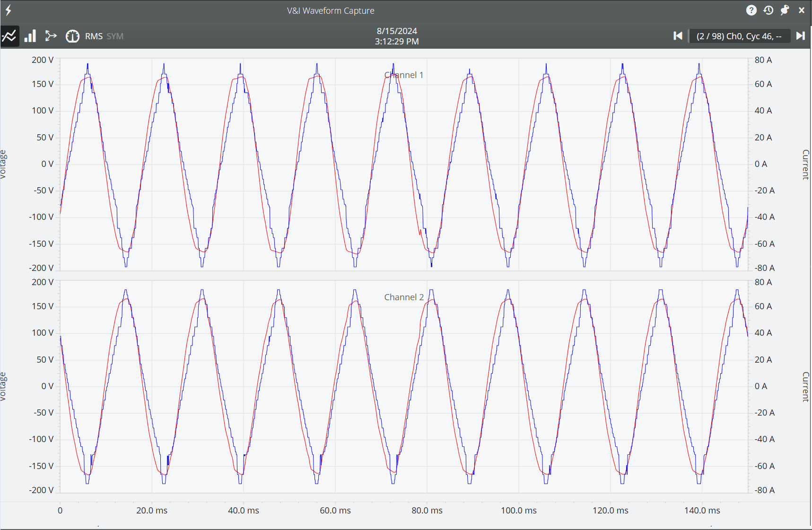Viewport: 812px width, 530px height.
Task: Click the 20.0 ms time axis label
Action: pos(152,510)
